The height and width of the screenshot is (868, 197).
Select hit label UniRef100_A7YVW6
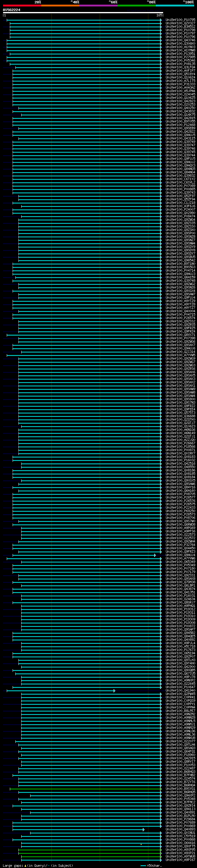click(x=180, y=558)
